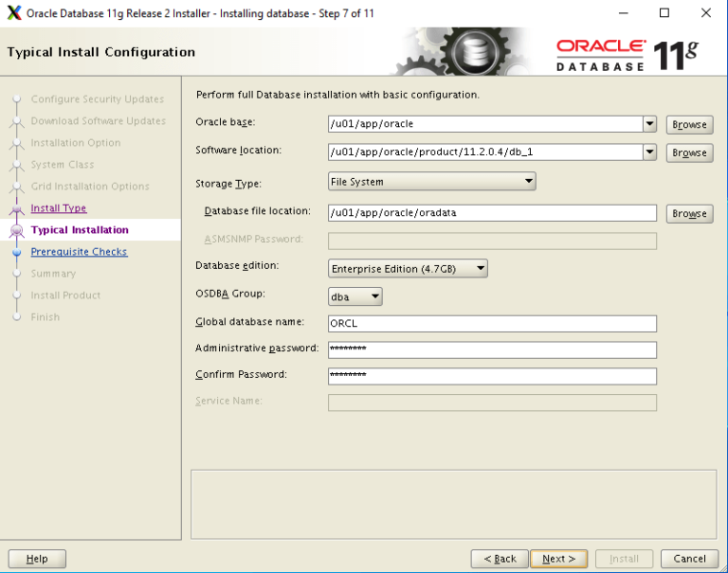Click the 'Finish' step text
The image size is (728, 573).
(45, 317)
